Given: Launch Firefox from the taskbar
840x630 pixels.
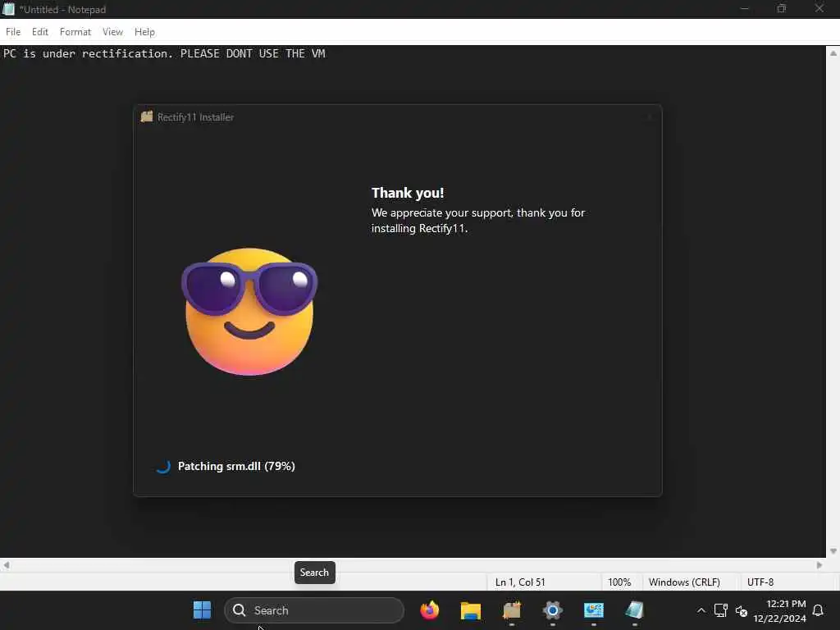Looking at the screenshot, I should click(x=430, y=610).
